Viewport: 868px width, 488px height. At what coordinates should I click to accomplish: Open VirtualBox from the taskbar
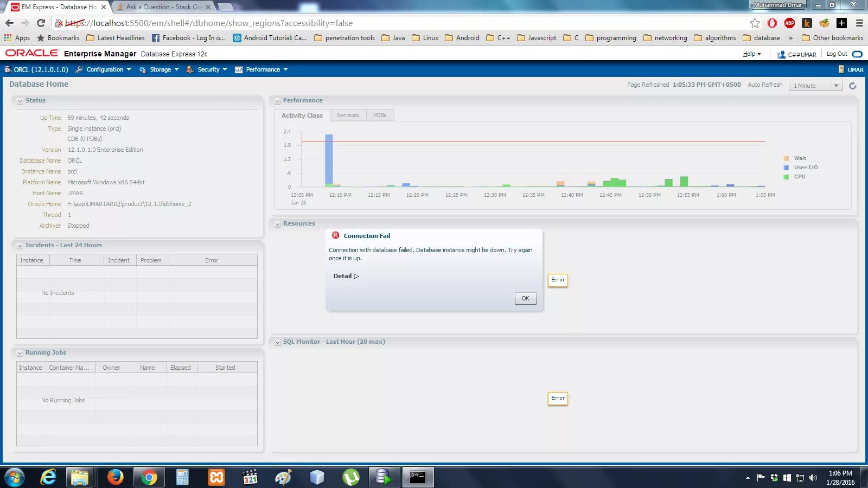(x=317, y=477)
